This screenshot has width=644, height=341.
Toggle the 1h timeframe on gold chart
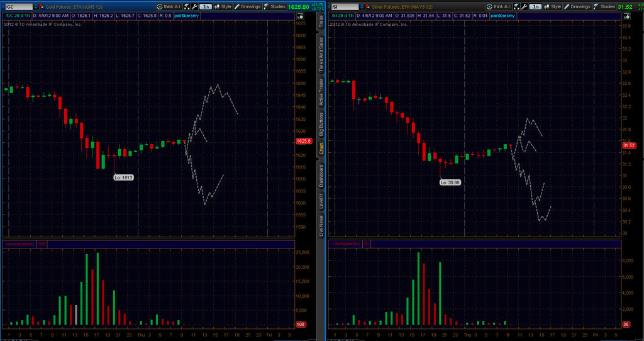(x=206, y=6)
